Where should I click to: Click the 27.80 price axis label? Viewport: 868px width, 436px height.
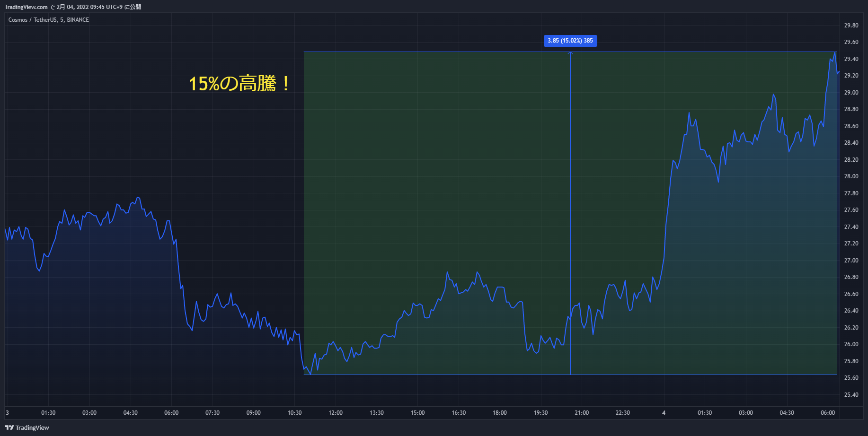tap(851, 193)
